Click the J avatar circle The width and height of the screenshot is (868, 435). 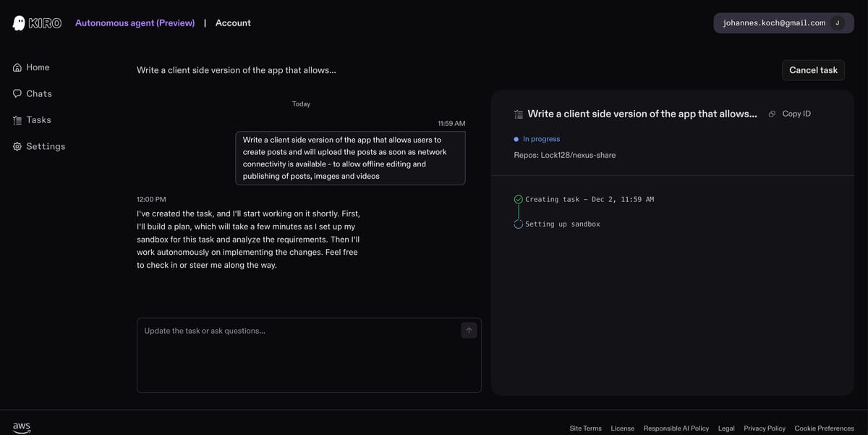(837, 23)
